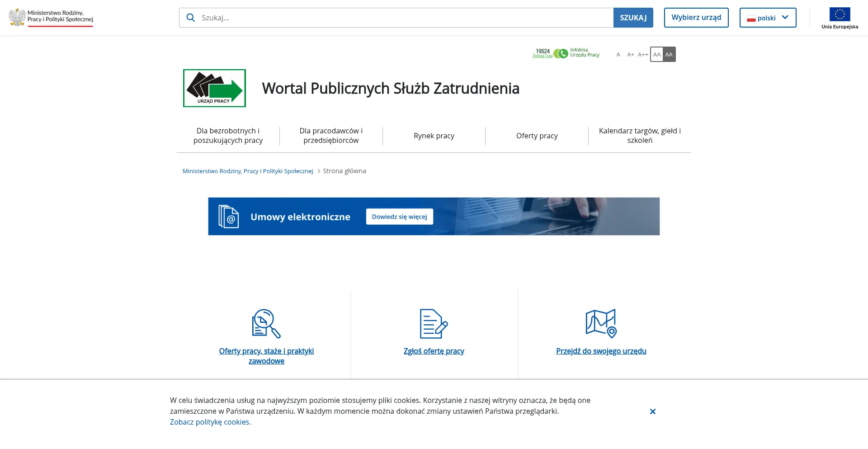Follow the Ministerstwo Rodziny breadcrumb link
Screen dimensions: 868x449
248,171
